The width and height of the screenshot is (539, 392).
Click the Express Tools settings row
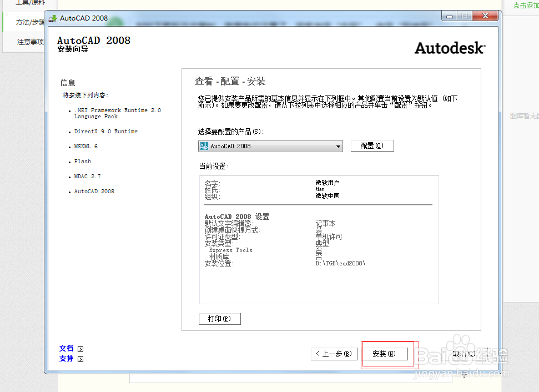click(231, 250)
